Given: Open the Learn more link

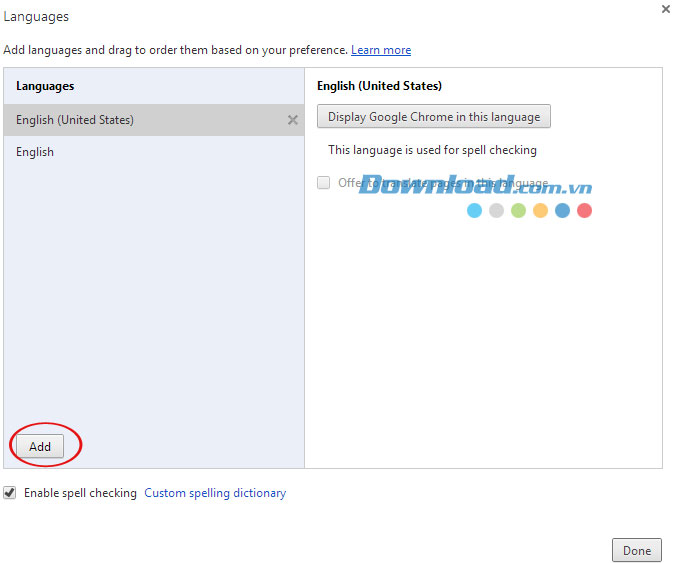Looking at the screenshot, I should click(x=381, y=50).
